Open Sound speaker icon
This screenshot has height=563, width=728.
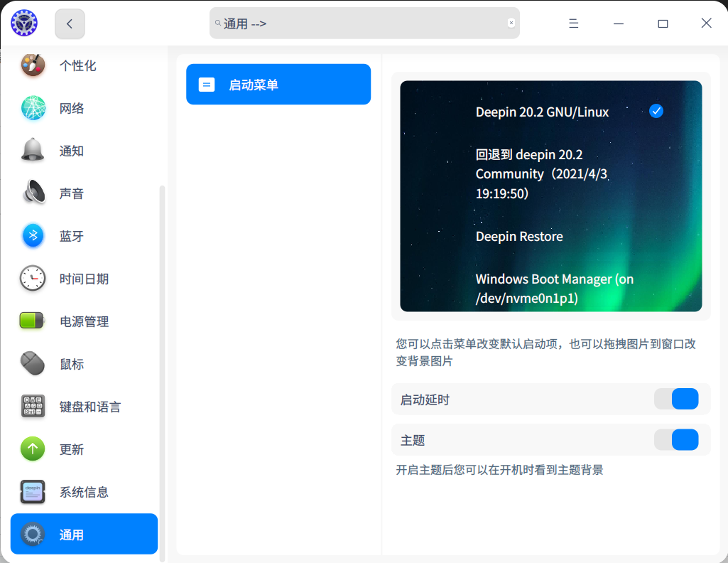(x=34, y=191)
